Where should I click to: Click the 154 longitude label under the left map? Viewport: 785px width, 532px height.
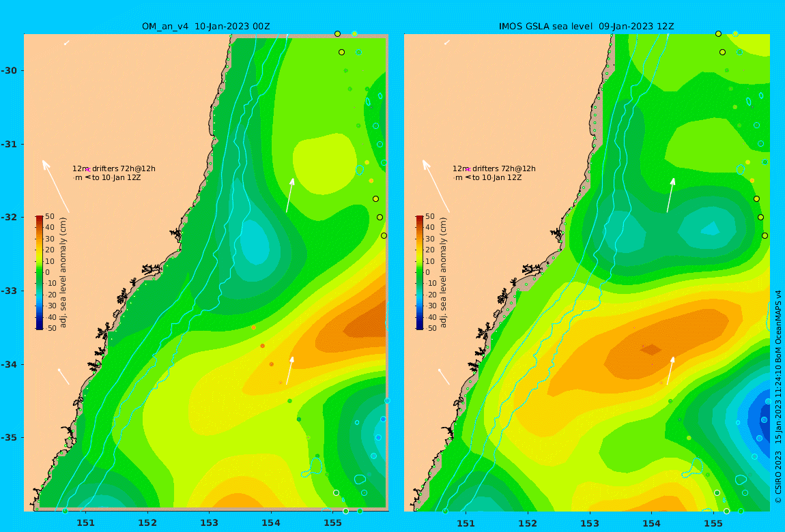pos(271,523)
